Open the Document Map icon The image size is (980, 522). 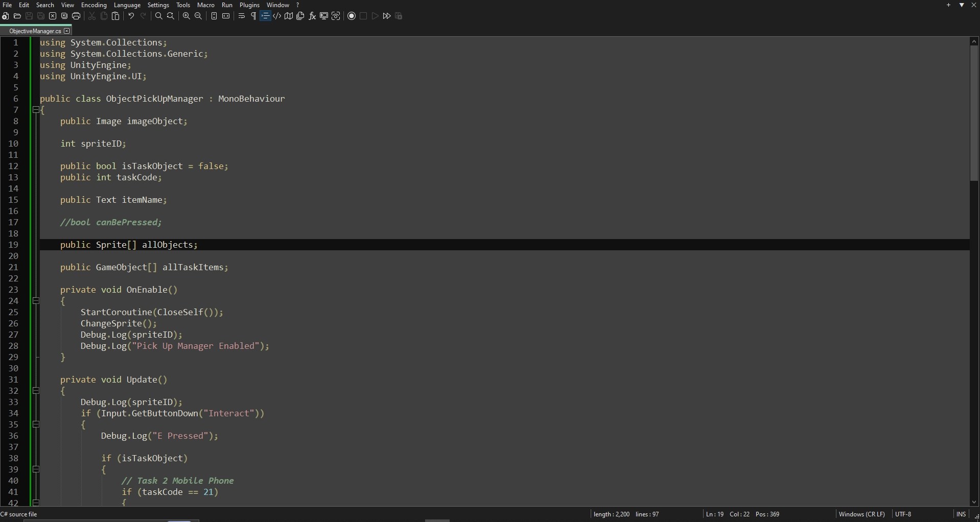tap(289, 16)
